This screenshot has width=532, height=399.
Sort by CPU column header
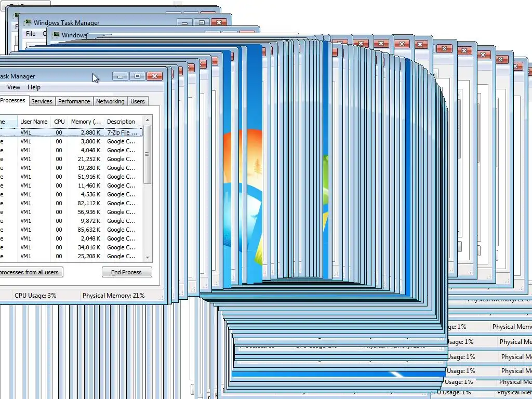[x=59, y=122]
